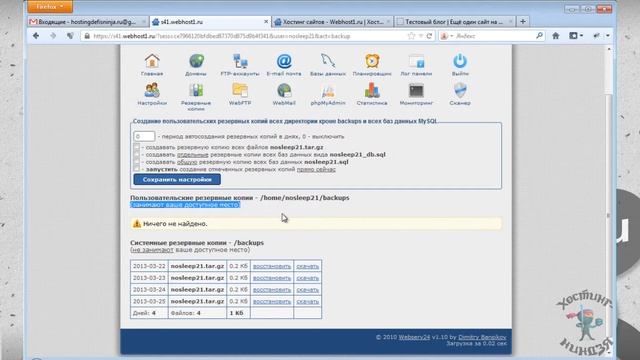Check separate nosleep21_db.sql database backups option
This screenshot has width=640, height=360.
point(136,154)
